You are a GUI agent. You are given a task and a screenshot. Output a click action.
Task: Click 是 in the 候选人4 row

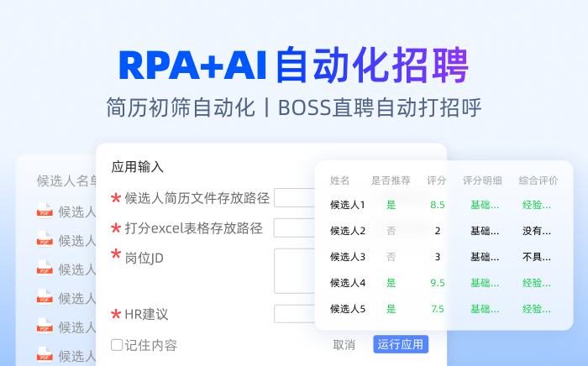pos(391,283)
